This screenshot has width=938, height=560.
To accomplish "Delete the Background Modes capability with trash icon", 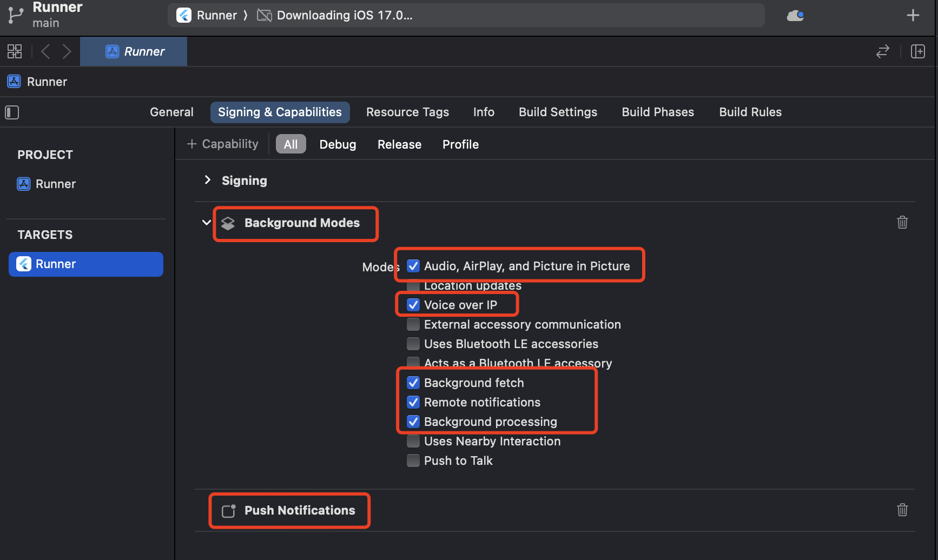I will click(902, 222).
